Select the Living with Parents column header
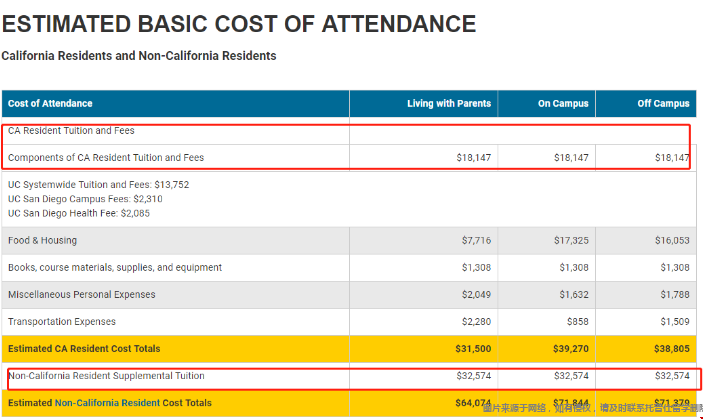The width and height of the screenshot is (703, 419). pos(449,104)
